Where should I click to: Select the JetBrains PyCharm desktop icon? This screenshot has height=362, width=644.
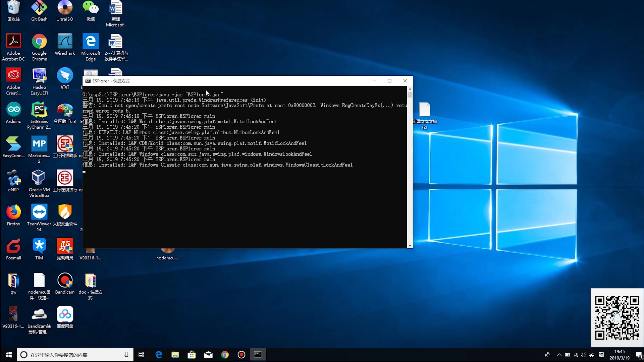click(39, 116)
